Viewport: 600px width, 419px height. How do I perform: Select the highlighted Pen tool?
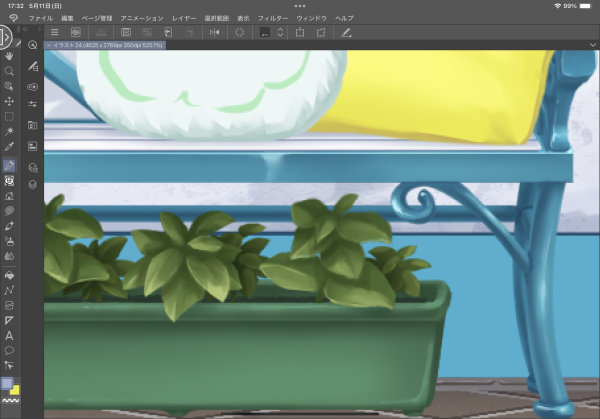[x=9, y=165]
